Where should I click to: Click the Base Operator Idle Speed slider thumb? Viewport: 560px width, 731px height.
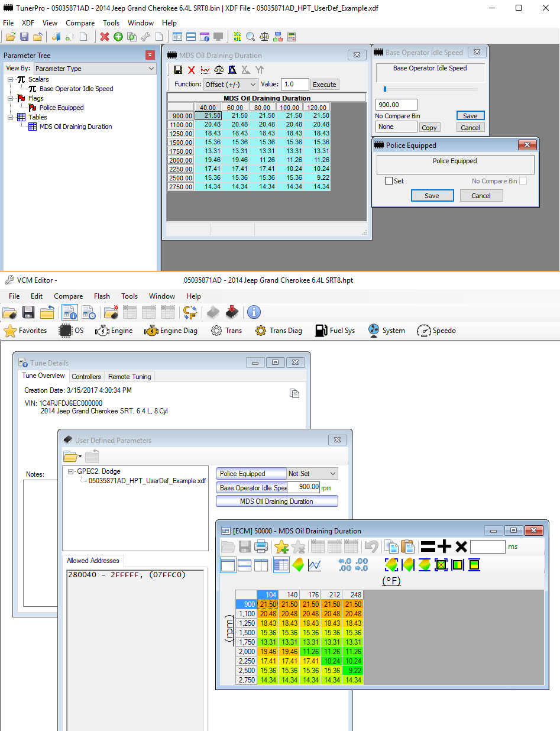coord(385,89)
